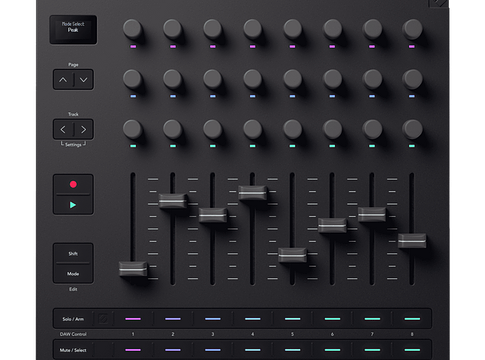Click blue-row knob in column 7
The width and height of the screenshot is (485, 360).
tap(372, 79)
